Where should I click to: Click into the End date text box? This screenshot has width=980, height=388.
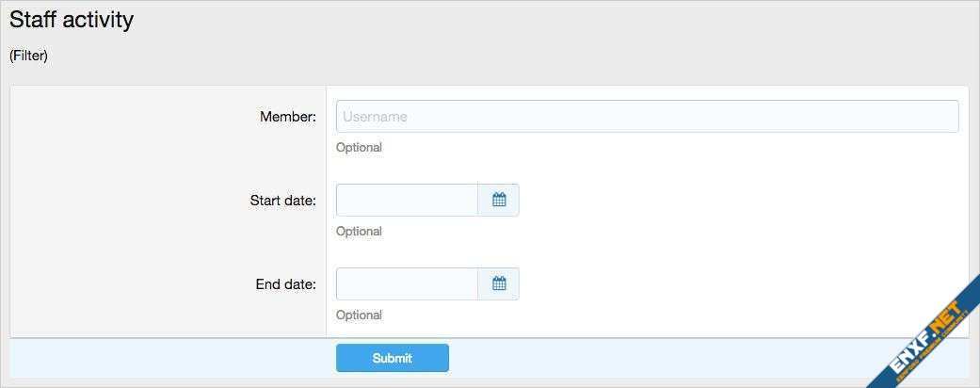tap(408, 283)
